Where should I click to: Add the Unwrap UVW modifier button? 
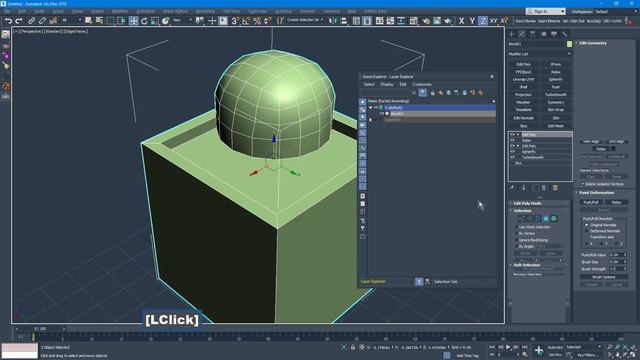pos(523,79)
